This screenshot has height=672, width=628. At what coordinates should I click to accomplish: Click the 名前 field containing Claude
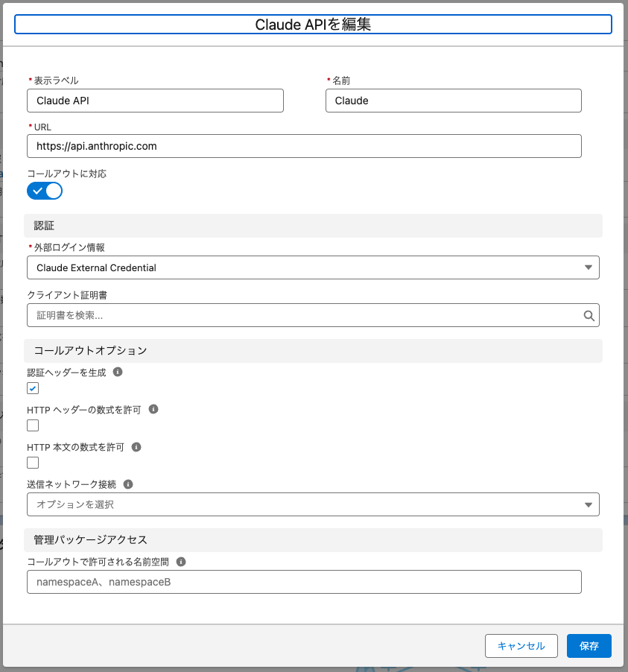454,101
